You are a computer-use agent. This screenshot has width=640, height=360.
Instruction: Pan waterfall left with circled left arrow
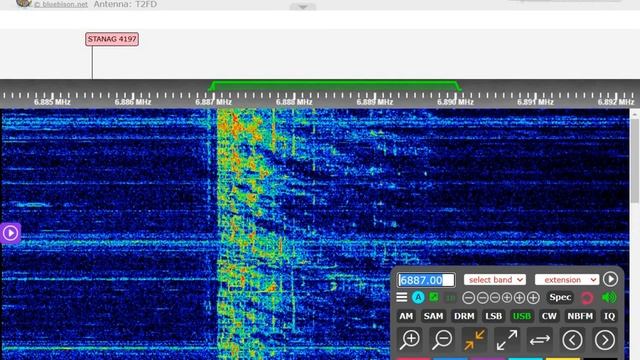tap(572, 340)
